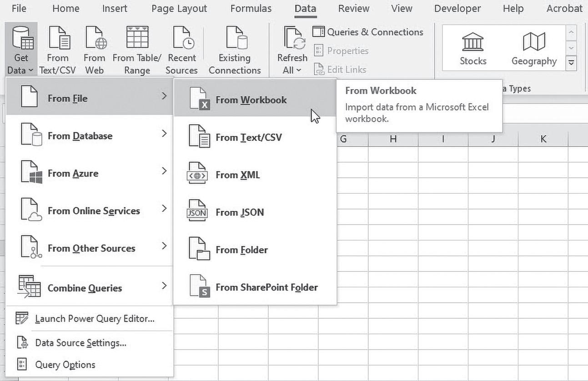The height and width of the screenshot is (381, 588).
Task: Select column H header
Action: (x=393, y=139)
